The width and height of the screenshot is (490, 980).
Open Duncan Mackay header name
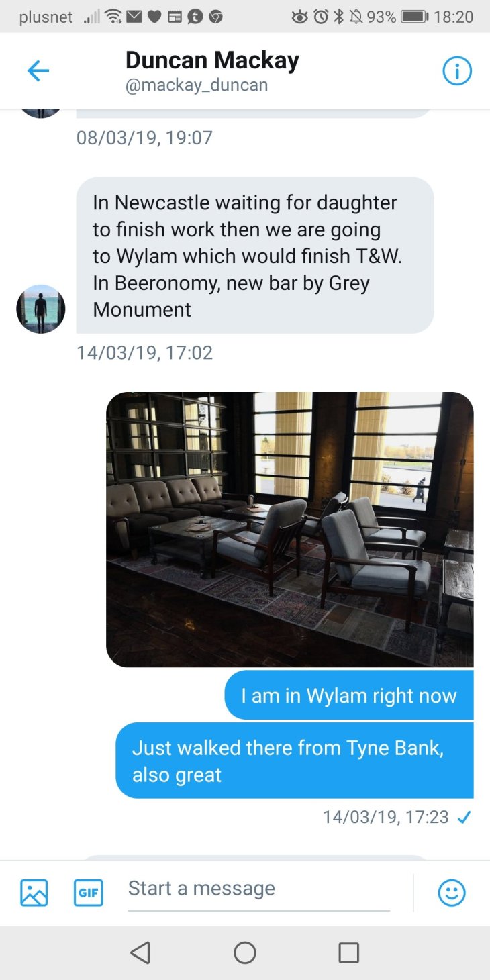pos(212,60)
